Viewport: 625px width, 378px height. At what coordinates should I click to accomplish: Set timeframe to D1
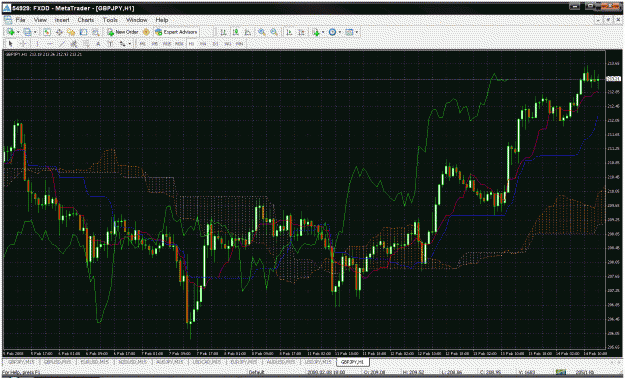pyautogui.click(x=216, y=44)
